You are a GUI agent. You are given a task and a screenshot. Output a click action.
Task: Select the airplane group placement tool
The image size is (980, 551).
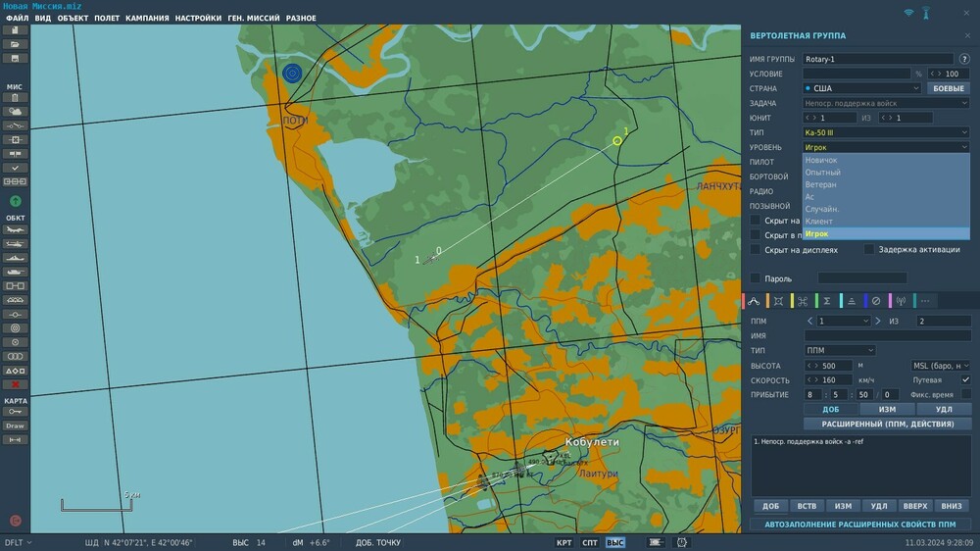15,230
